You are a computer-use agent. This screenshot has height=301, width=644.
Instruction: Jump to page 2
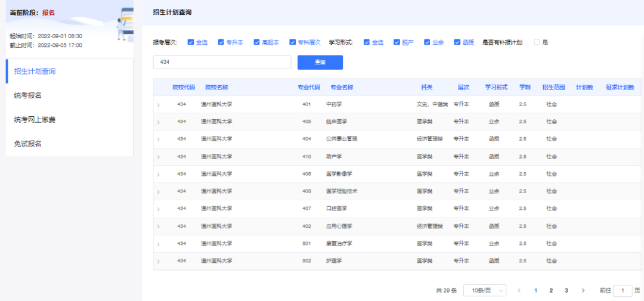tap(551, 290)
